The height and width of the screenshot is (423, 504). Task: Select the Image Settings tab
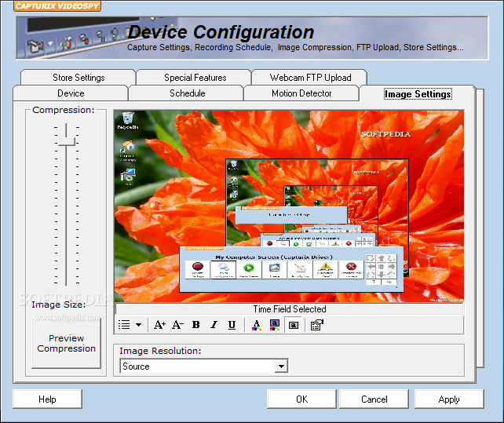418,94
